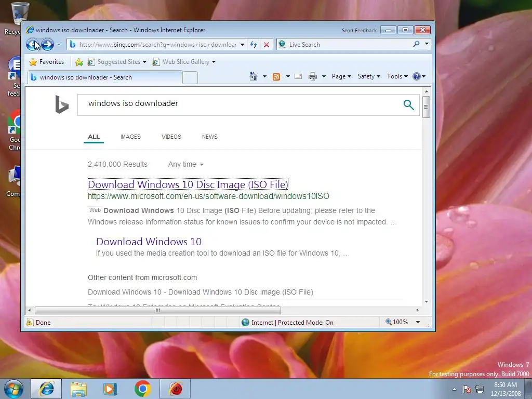Open a new blank tab button
This screenshot has height=399, width=532.
190,78
